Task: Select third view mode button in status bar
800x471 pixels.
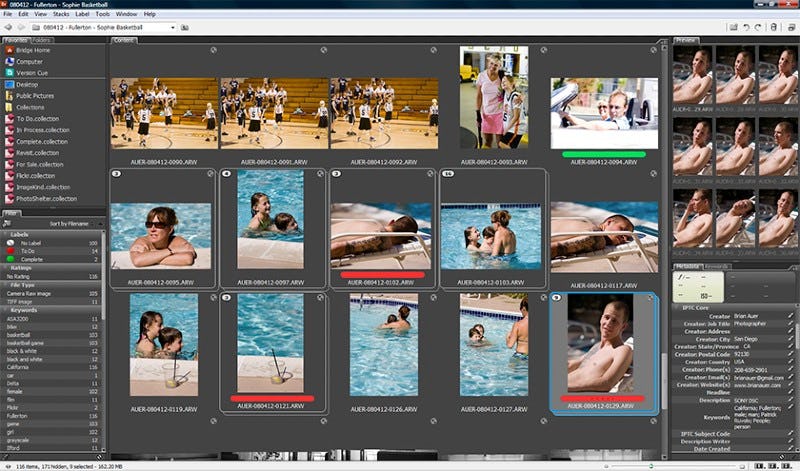Action: coord(785,466)
